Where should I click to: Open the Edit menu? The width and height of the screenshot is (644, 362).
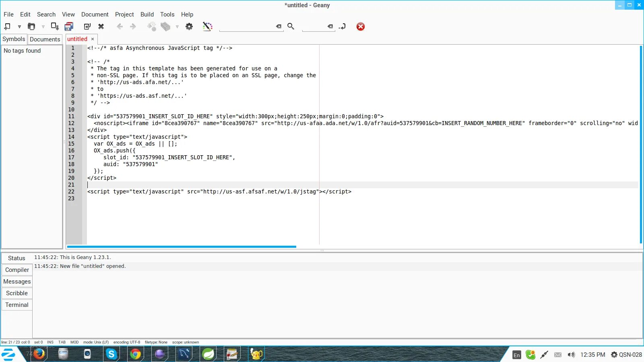click(x=25, y=14)
